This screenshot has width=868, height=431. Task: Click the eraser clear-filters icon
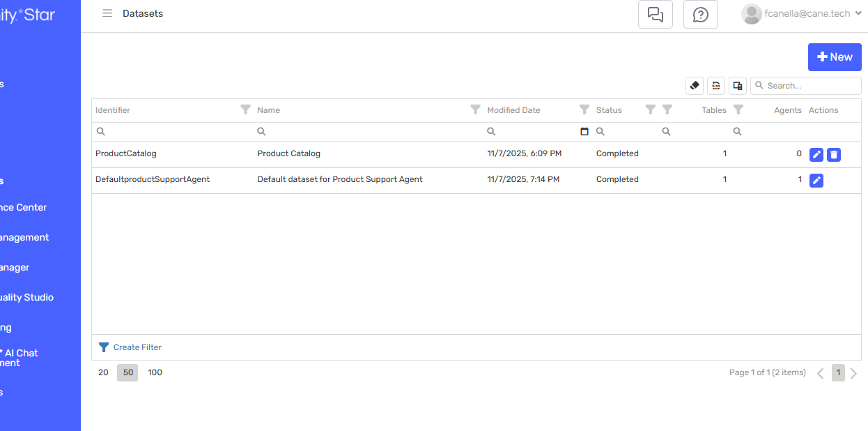pos(694,86)
